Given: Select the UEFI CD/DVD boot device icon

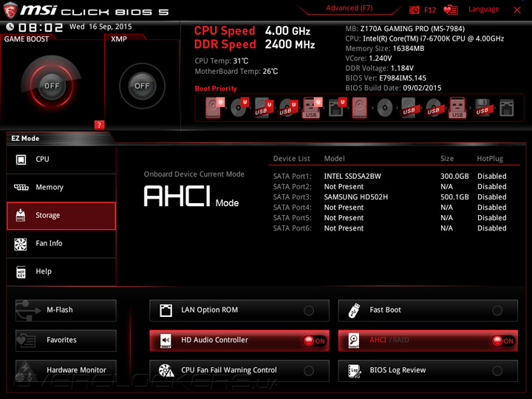Looking at the screenshot, I should 239,108.
